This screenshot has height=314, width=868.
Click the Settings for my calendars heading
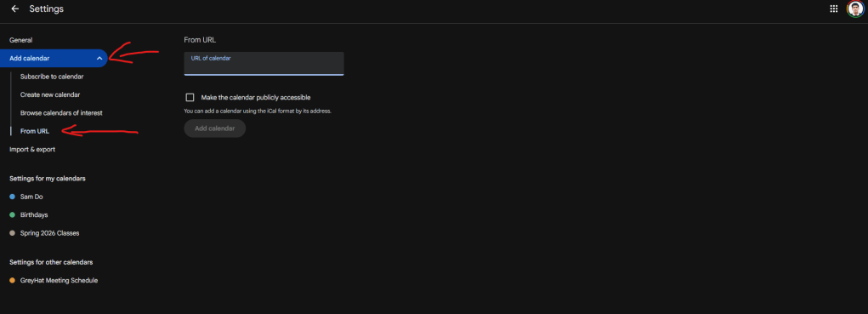(x=48, y=179)
